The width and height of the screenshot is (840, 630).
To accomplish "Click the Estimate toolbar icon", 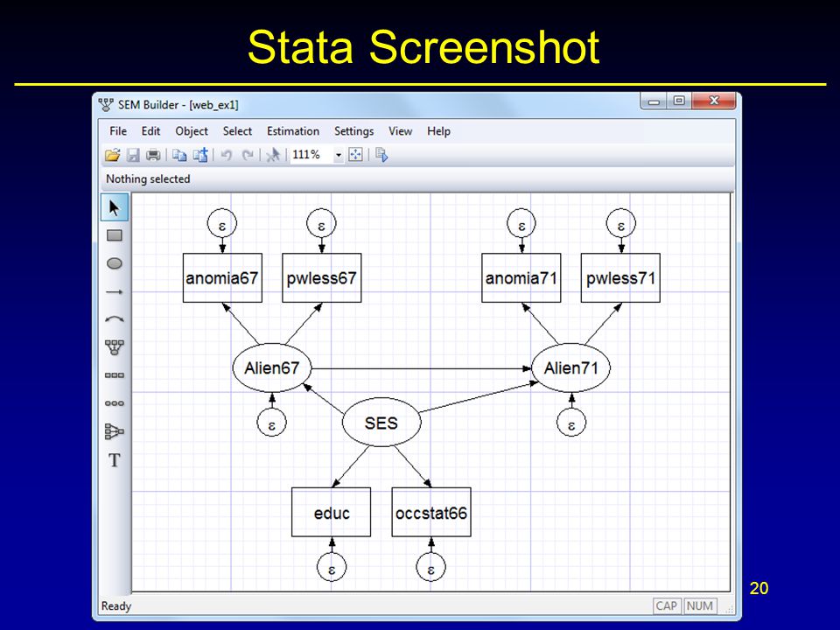I will click(381, 156).
